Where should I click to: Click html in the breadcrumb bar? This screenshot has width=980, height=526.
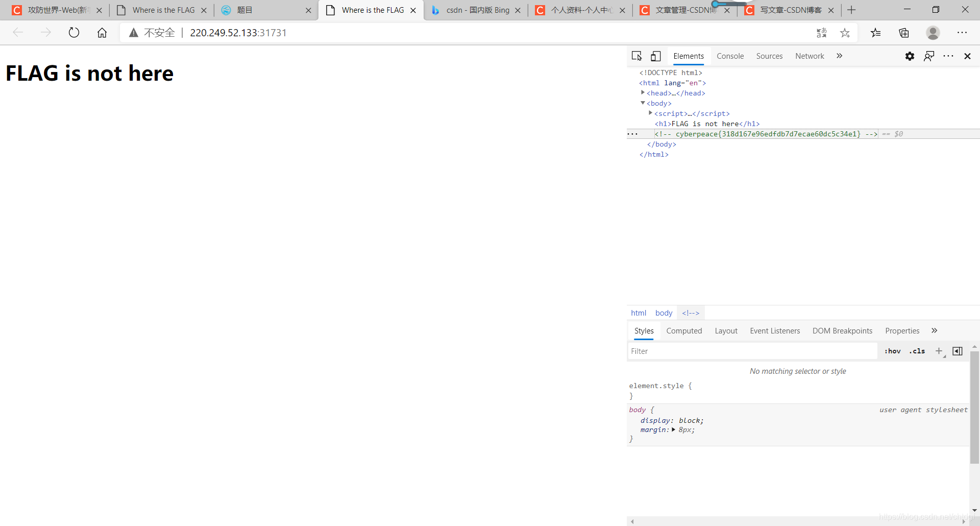(x=639, y=313)
